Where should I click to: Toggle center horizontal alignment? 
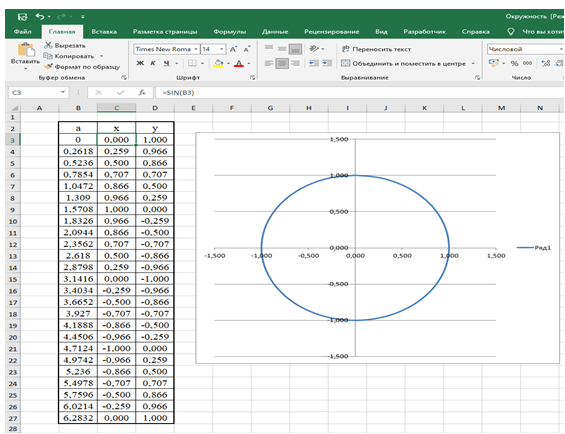tap(282, 63)
